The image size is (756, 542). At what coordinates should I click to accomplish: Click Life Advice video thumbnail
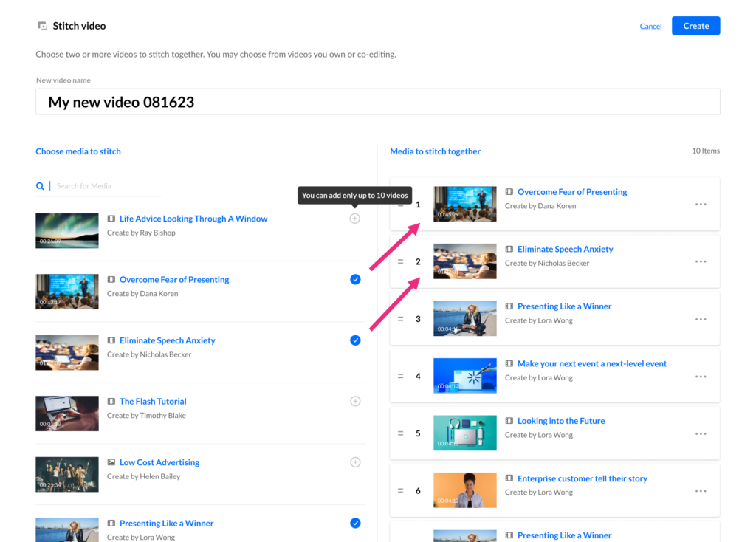point(67,230)
